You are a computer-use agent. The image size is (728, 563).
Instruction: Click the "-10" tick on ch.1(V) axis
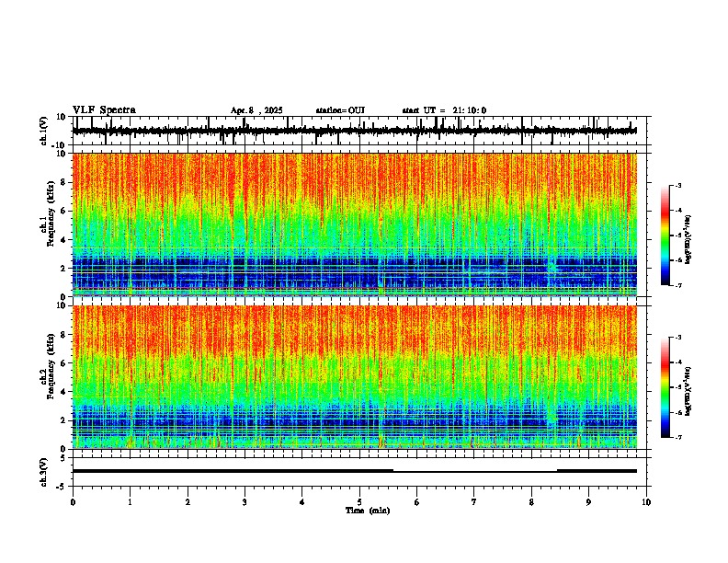[60, 145]
